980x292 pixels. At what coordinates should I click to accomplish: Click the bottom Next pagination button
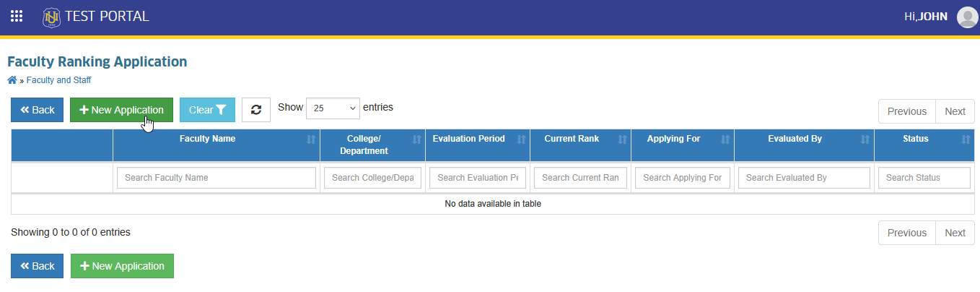pyautogui.click(x=955, y=233)
